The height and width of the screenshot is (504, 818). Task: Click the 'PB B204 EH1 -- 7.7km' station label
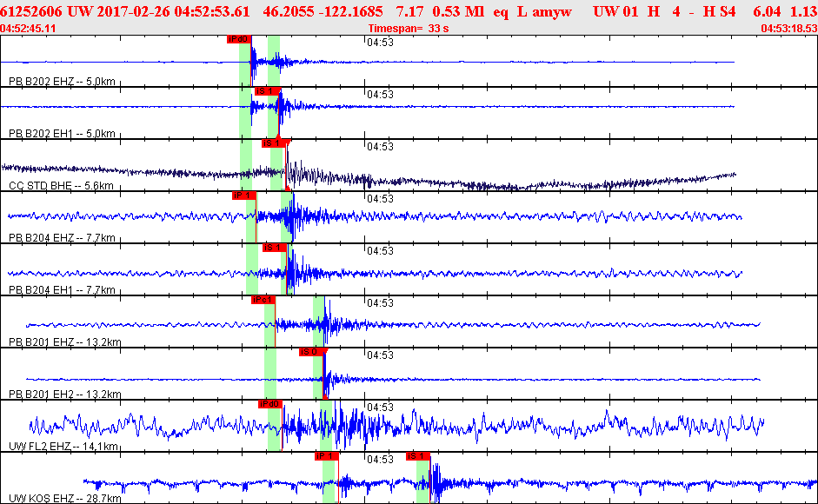(62, 290)
